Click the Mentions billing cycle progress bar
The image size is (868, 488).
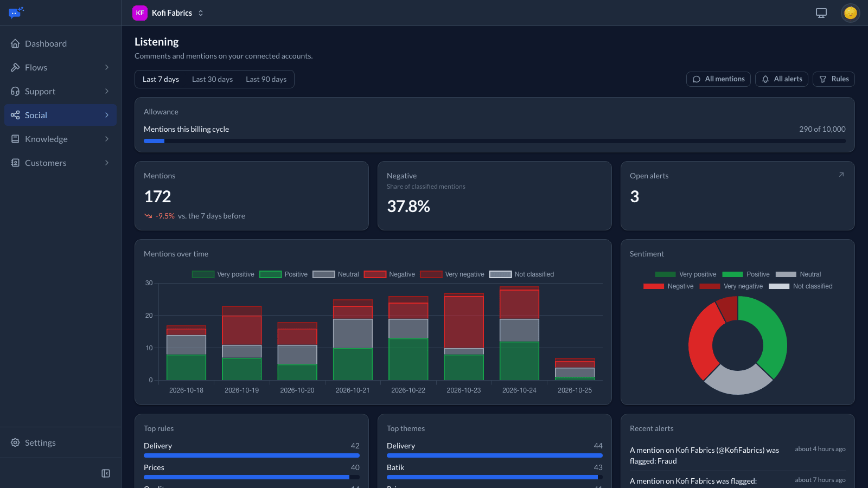495,141
